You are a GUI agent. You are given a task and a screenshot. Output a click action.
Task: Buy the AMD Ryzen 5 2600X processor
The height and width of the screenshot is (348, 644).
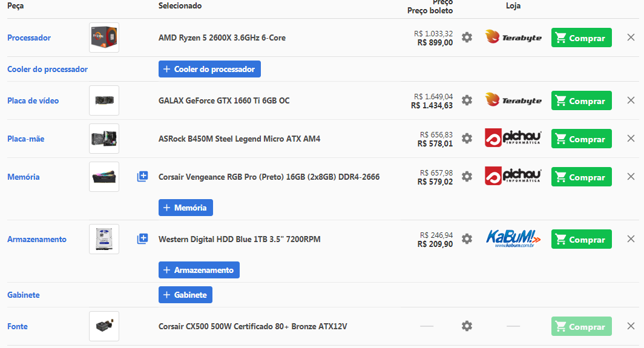pyautogui.click(x=581, y=38)
